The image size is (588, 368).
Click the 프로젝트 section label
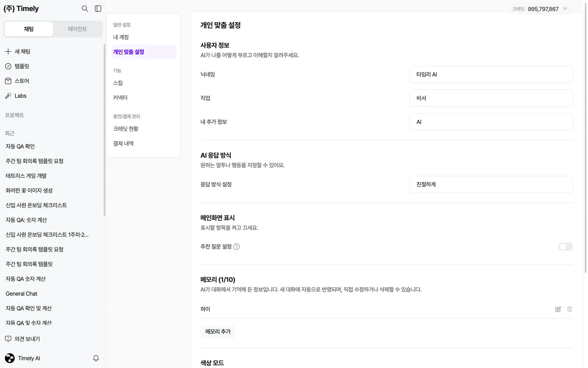click(x=14, y=115)
